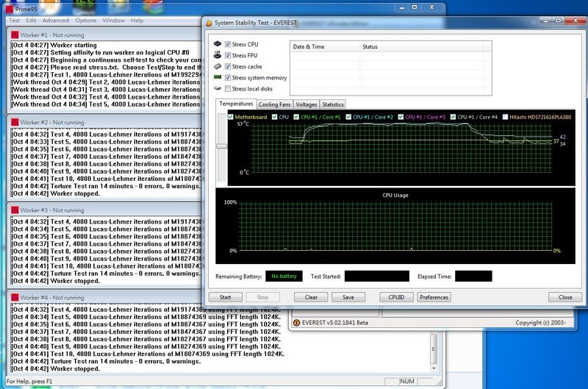
Task: Click 'EVEREST v5.02.1841 Beta' status text
Action: coord(335,323)
